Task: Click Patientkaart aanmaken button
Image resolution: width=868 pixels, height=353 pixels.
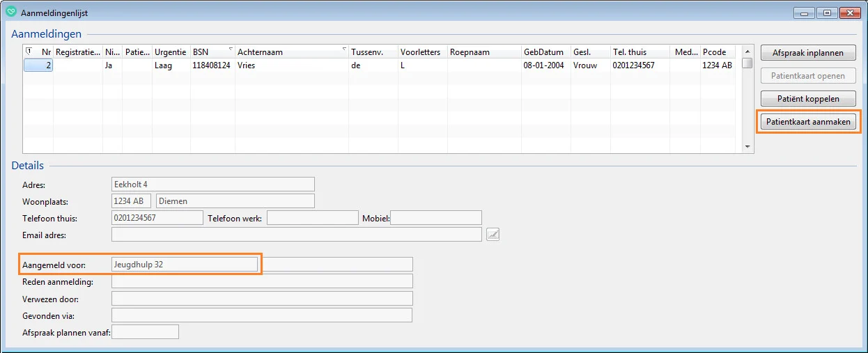Action: click(x=808, y=121)
